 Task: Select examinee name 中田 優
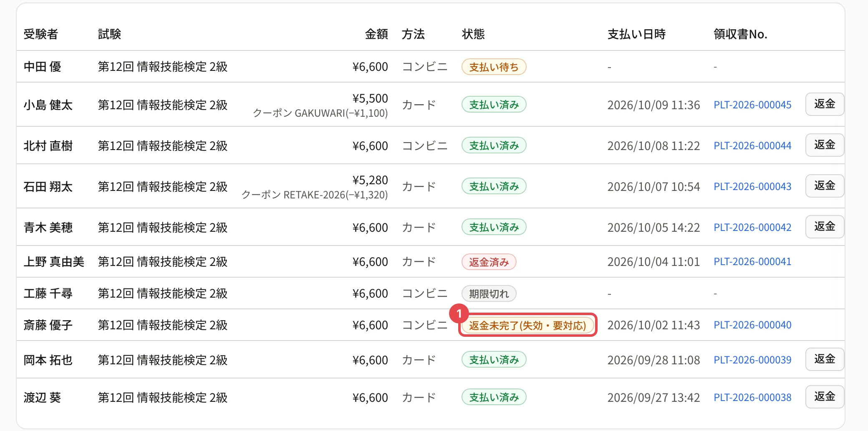coord(42,66)
